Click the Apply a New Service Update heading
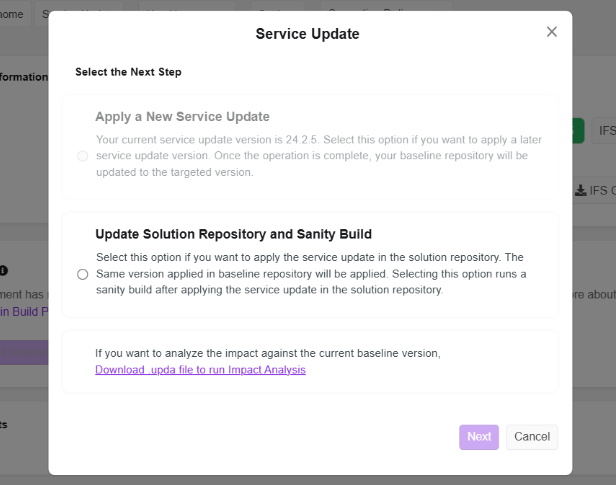This screenshot has width=616, height=485. point(182,117)
